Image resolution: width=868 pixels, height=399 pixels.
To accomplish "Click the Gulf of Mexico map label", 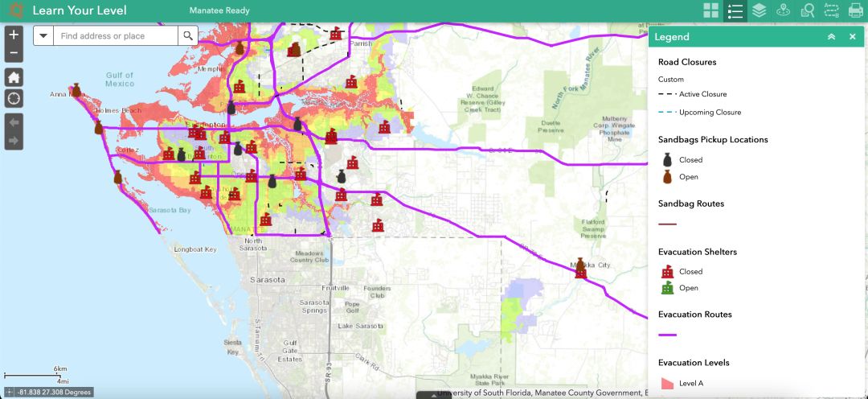I will click(120, 80).
